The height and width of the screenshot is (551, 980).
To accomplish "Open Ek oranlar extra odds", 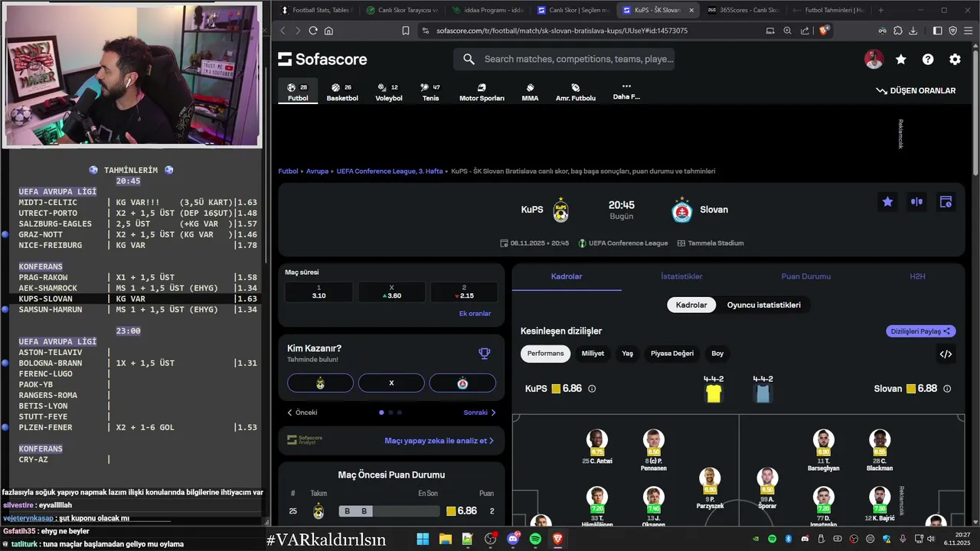I will [x=475, y=313].
